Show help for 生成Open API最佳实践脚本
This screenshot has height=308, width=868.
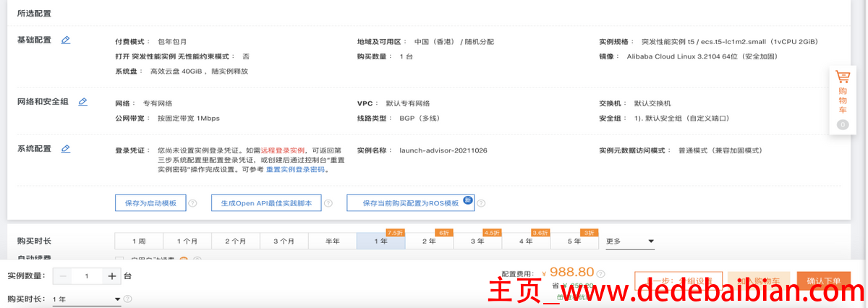click(328, 203)
